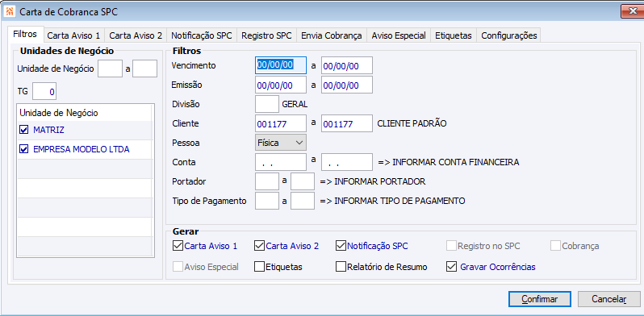This screenshot has width=644, height=316.
Task: Uncheck the MATRIZ business unit
Action: tap(23, 130)
